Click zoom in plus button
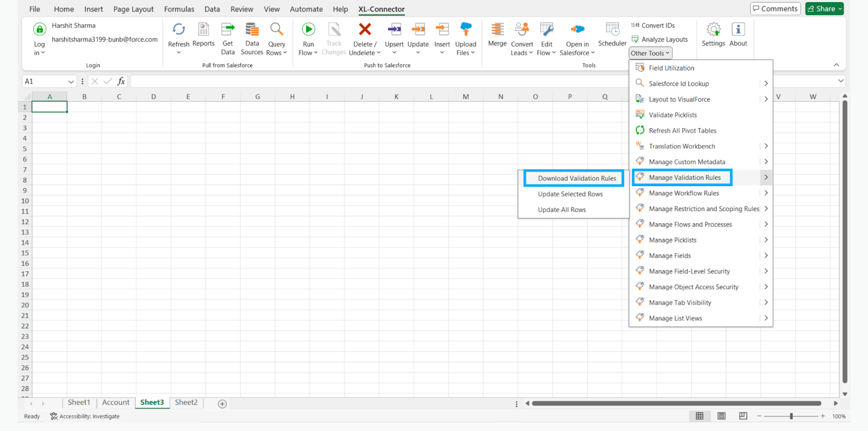 pos(823,416)
